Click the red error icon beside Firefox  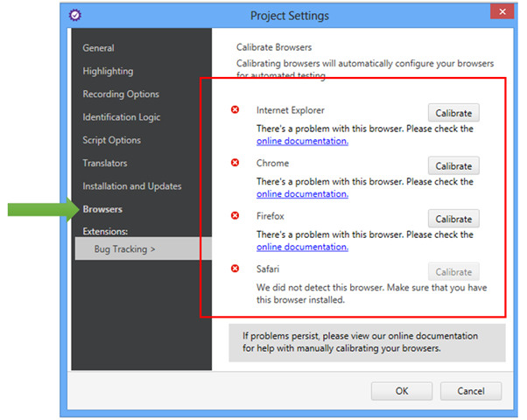pos(235,215)
